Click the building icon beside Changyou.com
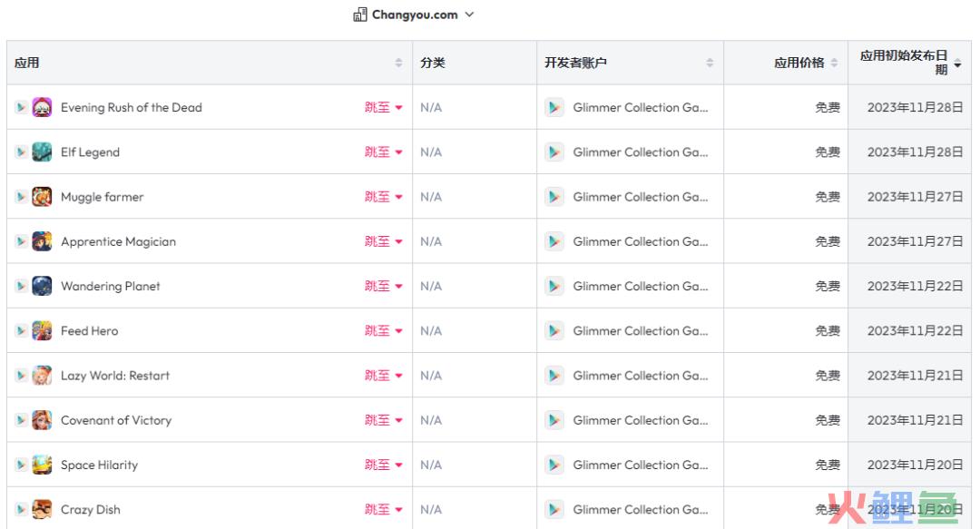 (359, 15)
